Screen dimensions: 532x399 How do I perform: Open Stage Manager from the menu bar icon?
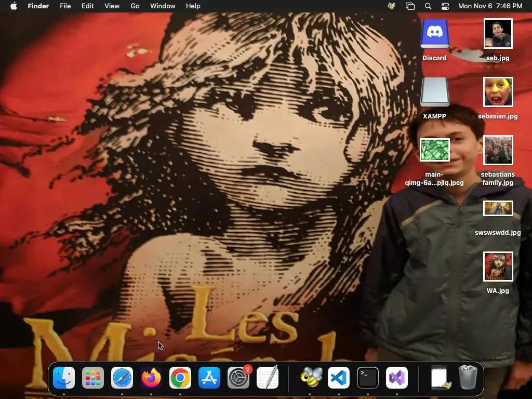[x=410, y=6]
